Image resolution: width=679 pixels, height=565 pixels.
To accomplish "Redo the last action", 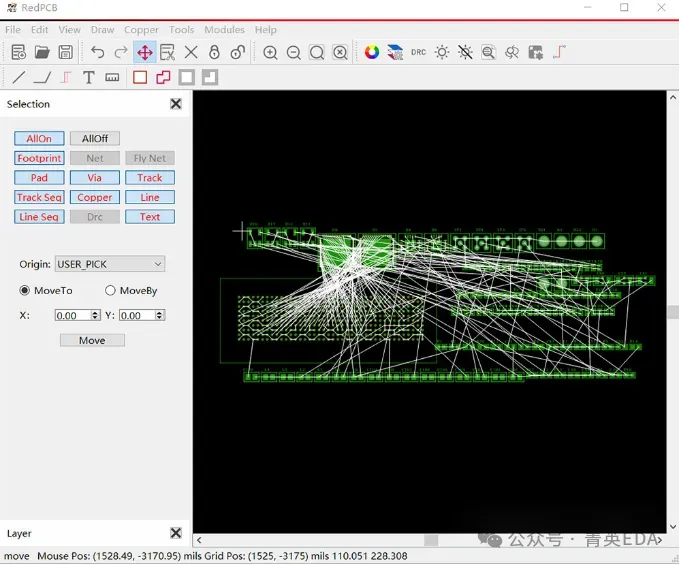I will 121,52.
